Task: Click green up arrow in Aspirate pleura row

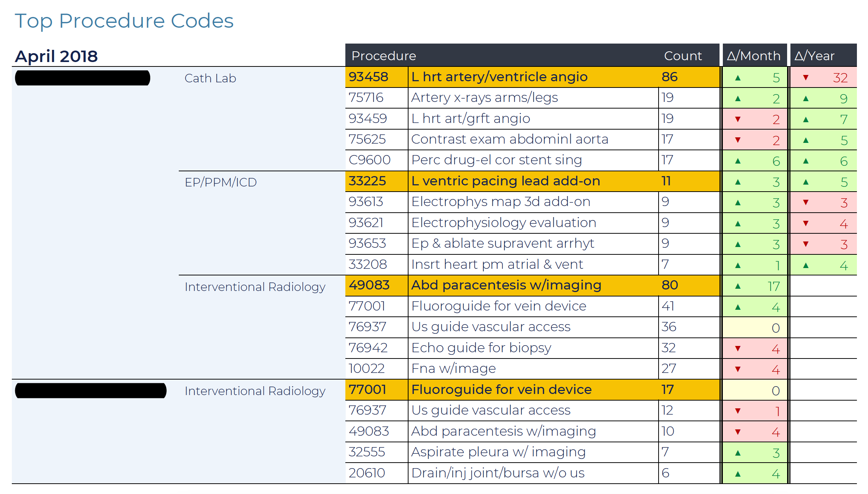Action: click(738, 453)
